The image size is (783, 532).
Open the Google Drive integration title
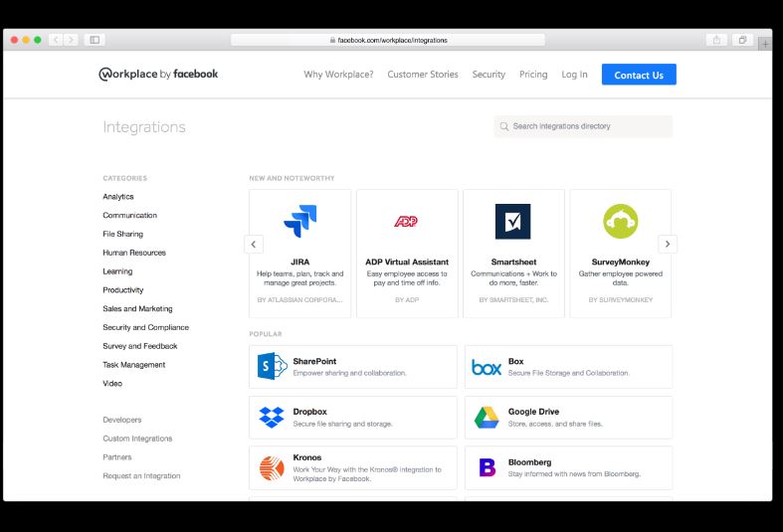point(534,412)
